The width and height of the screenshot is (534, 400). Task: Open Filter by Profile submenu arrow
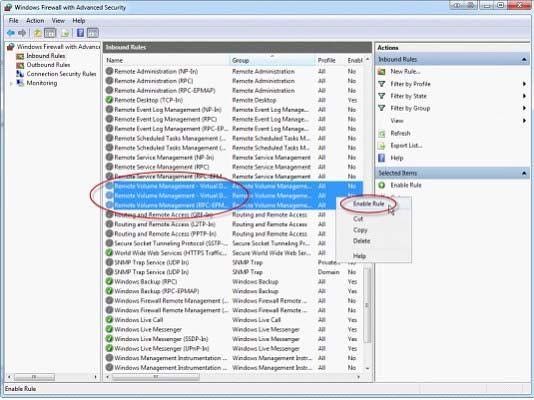click(524, 84)
